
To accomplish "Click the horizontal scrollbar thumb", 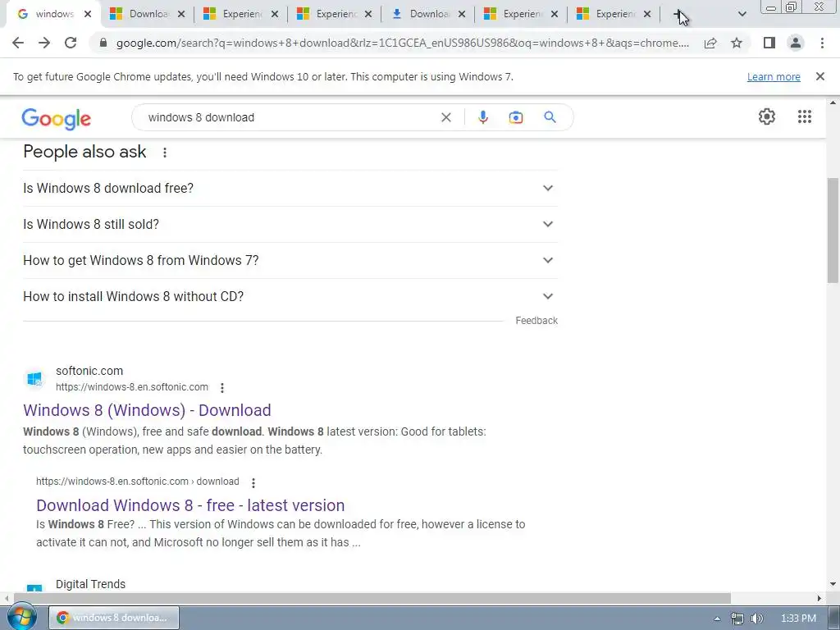I will coord(372,598).
